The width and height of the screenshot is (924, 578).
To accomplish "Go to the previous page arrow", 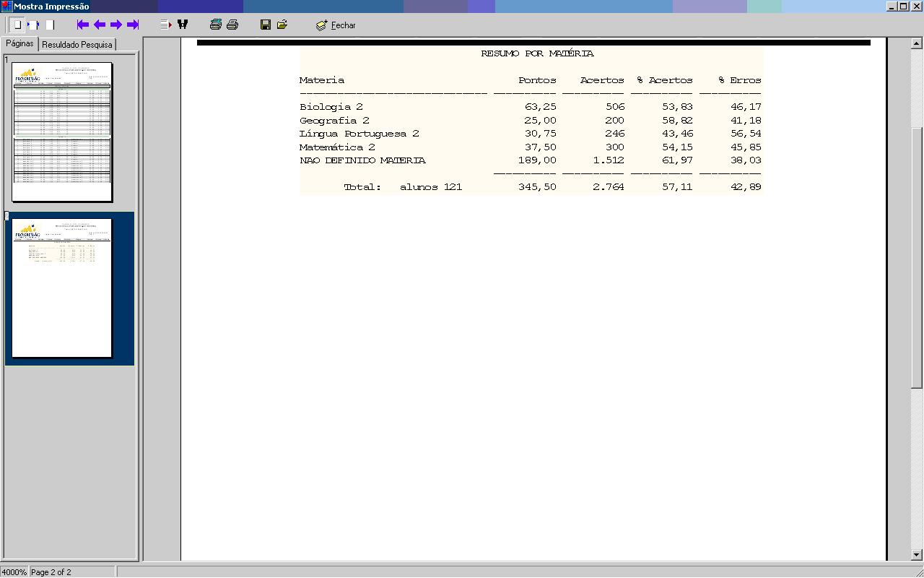I will 100,25.
